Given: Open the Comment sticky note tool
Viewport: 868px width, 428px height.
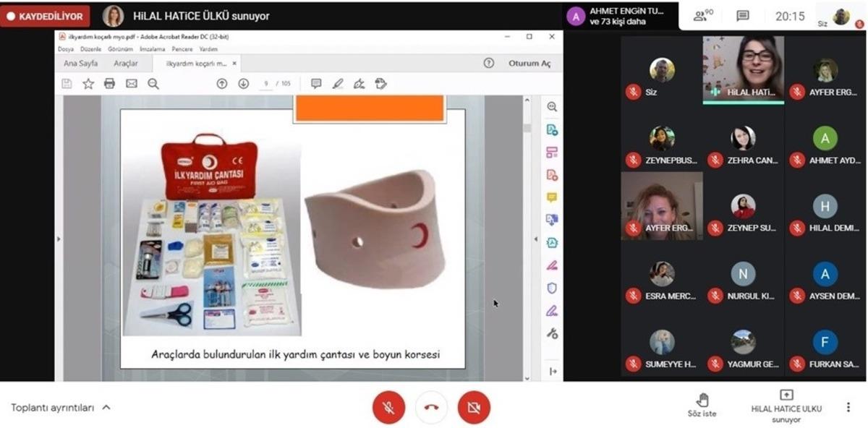Looking at the screenshot, I should coord(317,83).
